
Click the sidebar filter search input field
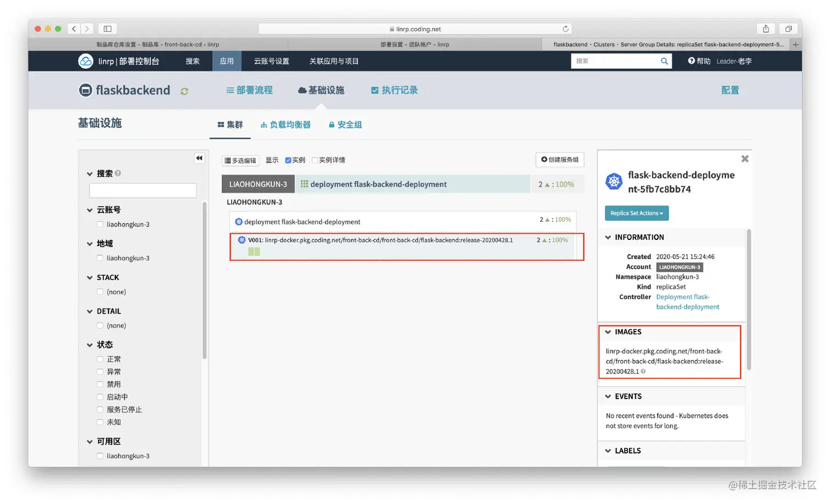143,191
